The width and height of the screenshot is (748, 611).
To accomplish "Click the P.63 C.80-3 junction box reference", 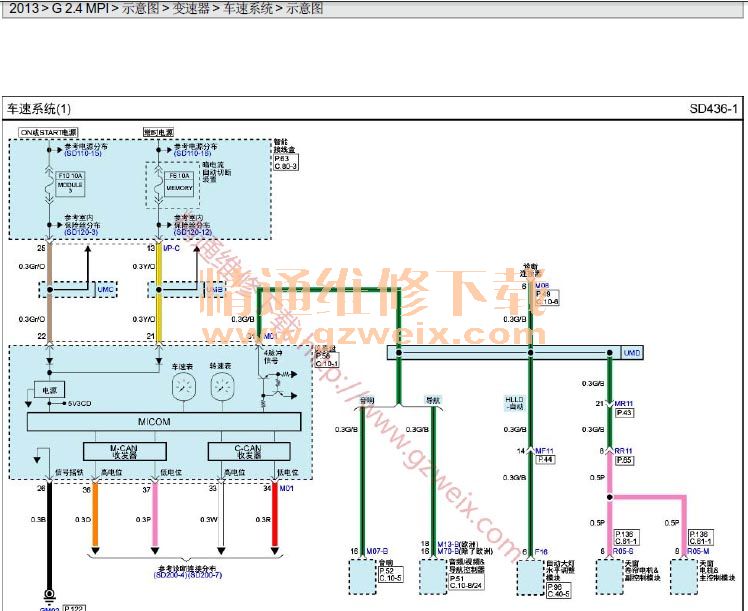I will click(x=286, y=162).
